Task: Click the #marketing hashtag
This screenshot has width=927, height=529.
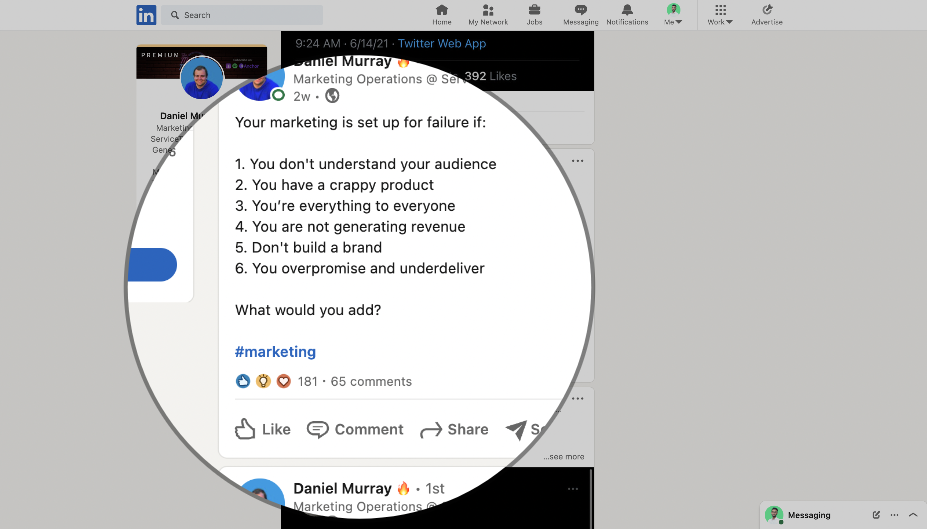Action: pyautogui.click(x=275, y=352)
